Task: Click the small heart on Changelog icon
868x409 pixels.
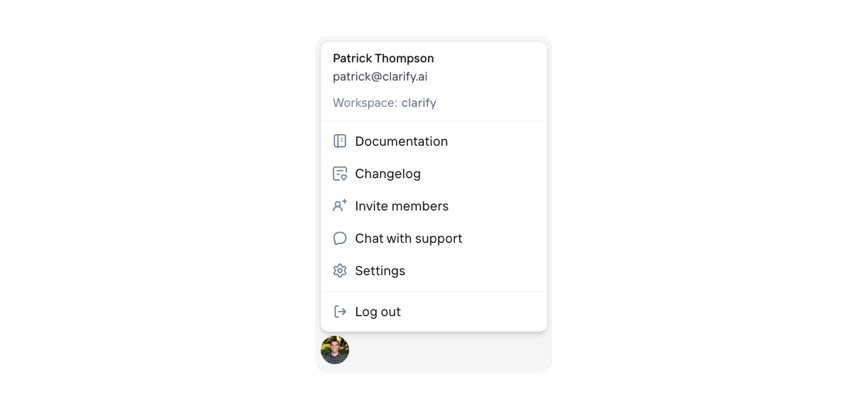Action: click(x=344, y=177)
